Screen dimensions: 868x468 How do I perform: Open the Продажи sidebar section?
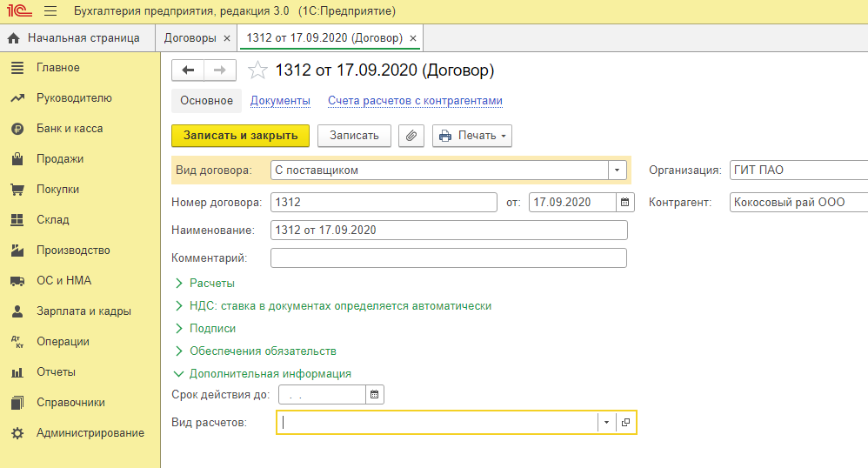pyautogui.click(x=60, y=159)
